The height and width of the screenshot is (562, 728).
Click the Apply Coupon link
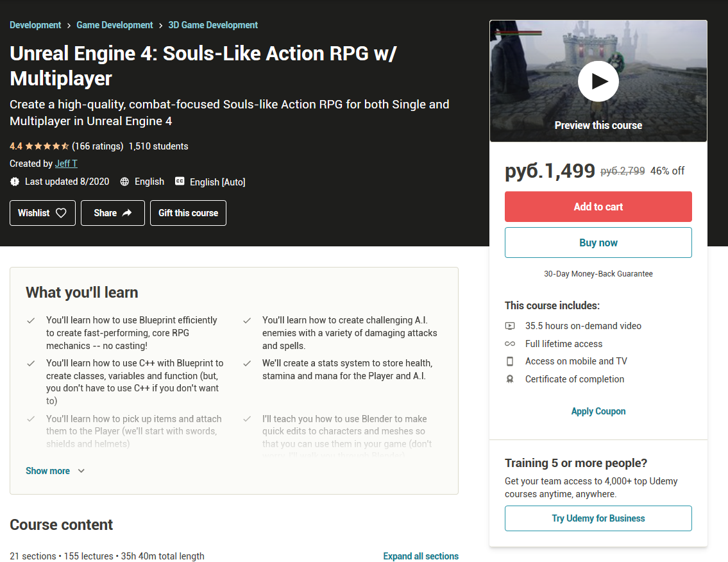coord(598,411)
